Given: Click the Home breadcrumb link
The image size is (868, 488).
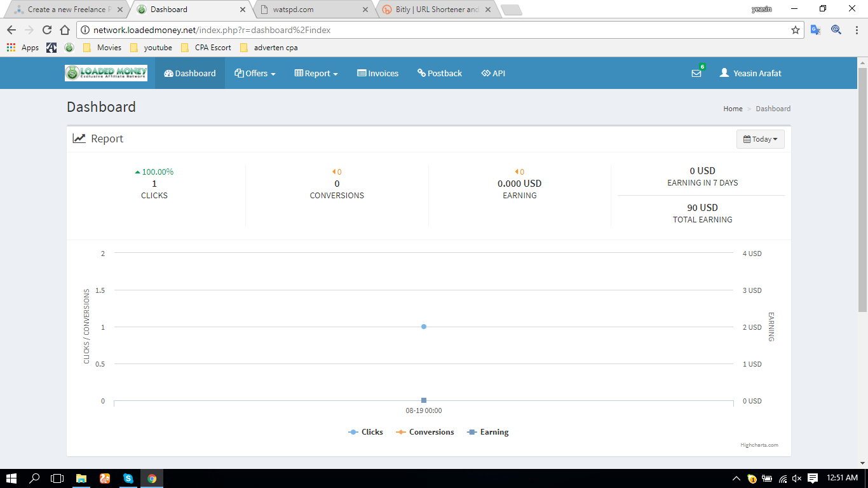Looking at the screenshot, I should tap(733, 109).
